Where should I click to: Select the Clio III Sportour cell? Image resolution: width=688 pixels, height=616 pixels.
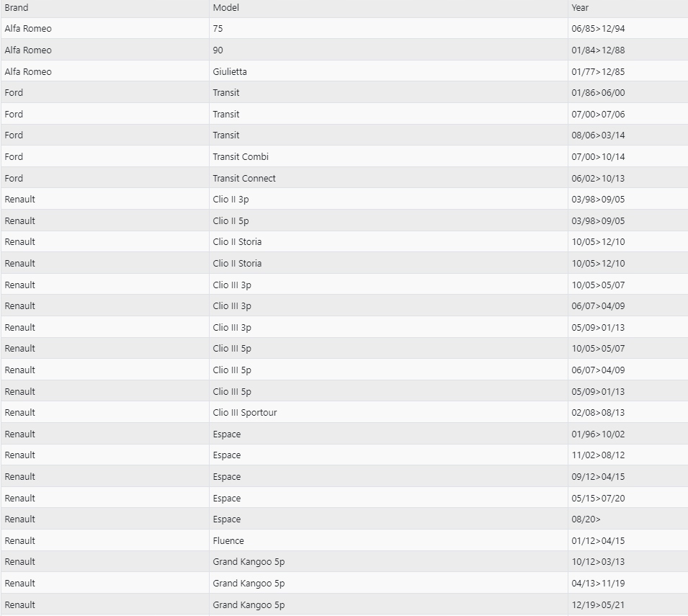(x=245, y=413)
